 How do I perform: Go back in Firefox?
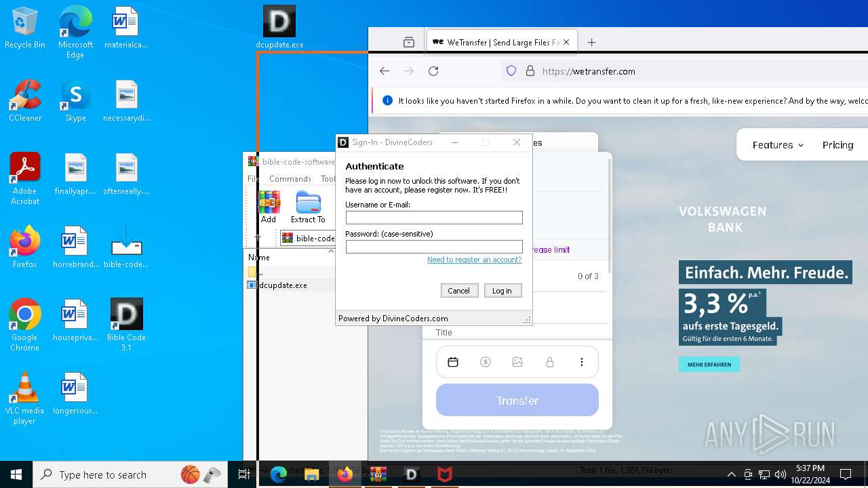[384, 71]
